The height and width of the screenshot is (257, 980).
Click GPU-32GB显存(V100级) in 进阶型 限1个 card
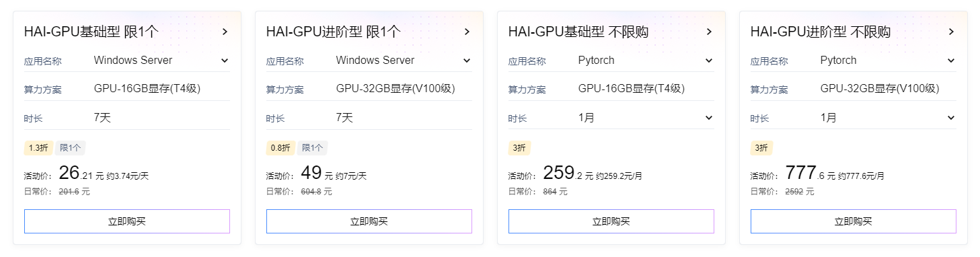point(395,89)
